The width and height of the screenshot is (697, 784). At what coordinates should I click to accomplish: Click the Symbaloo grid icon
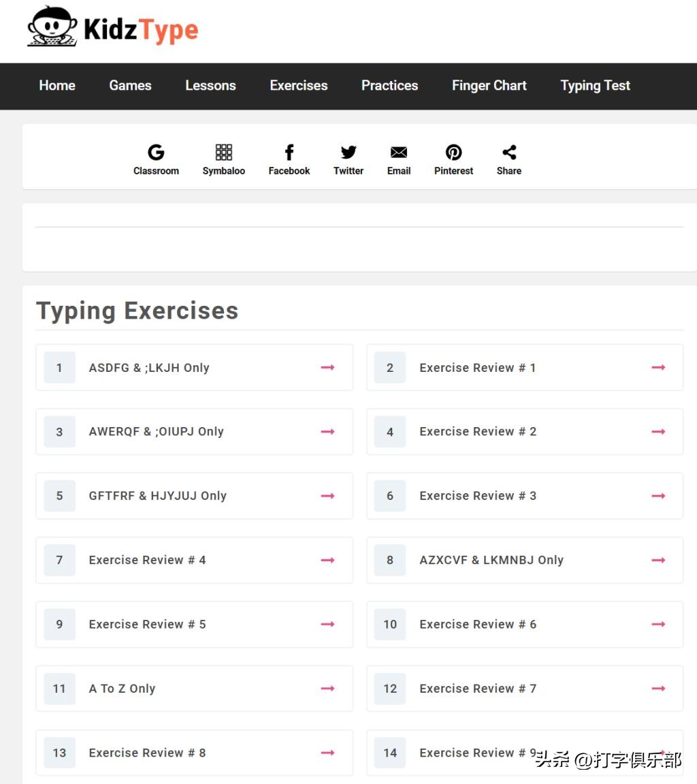point(223,153)
